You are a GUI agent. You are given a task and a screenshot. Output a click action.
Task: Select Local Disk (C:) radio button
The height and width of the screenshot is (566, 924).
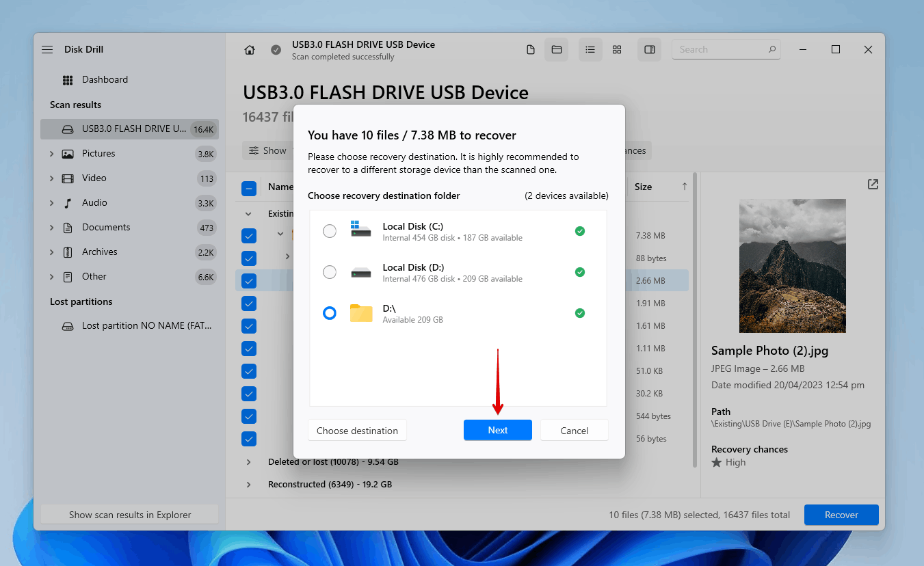pyautogui.click(x=330, y=231)
